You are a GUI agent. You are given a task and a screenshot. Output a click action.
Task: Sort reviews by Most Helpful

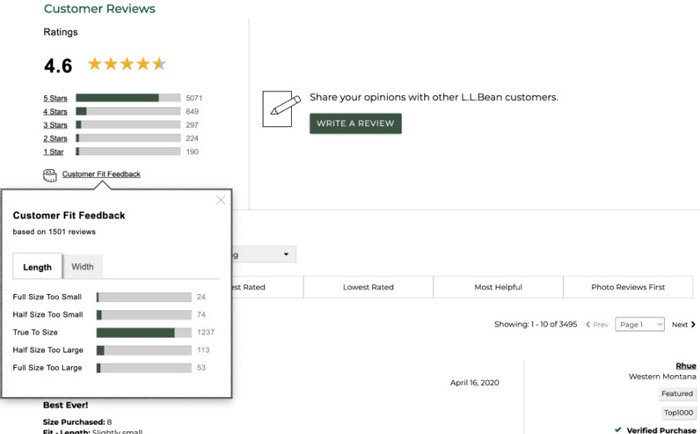(x=498, y=287)
